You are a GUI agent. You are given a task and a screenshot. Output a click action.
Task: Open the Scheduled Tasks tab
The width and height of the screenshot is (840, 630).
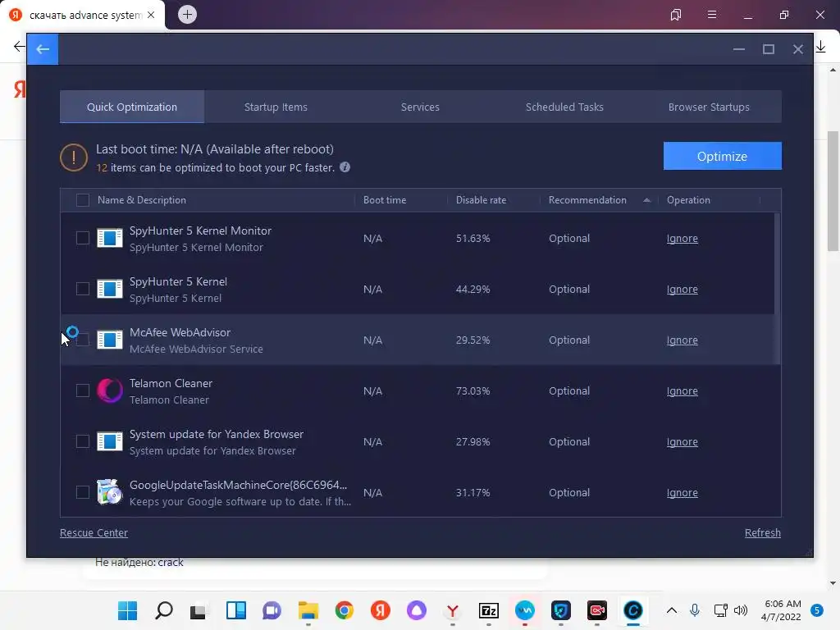click(564, 107)
